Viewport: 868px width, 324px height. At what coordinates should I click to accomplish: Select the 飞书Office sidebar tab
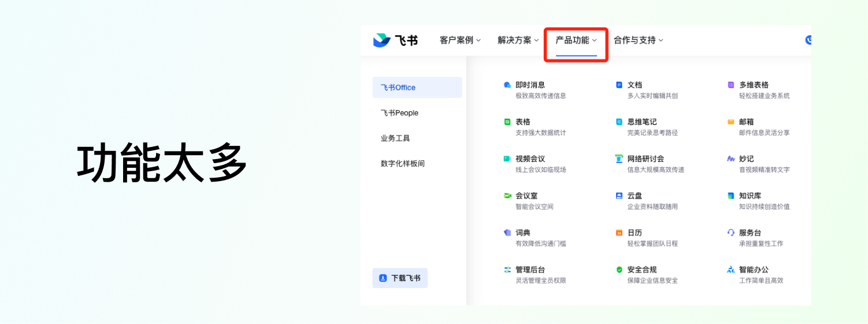click(417, 88)
